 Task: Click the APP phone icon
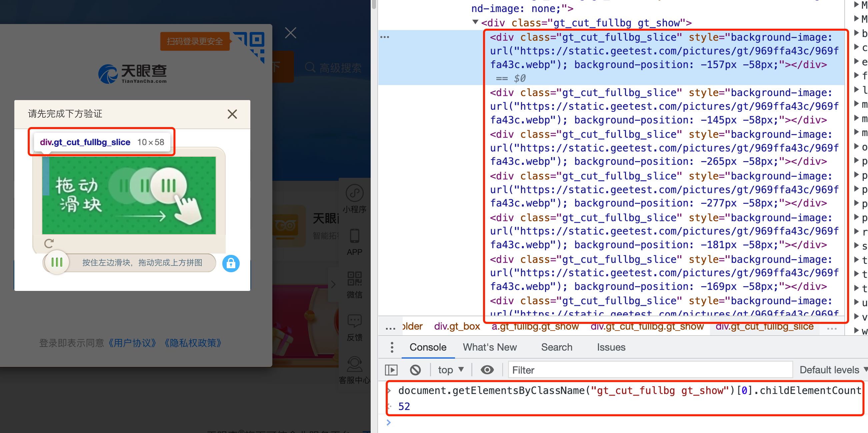[x=354, y=236]
